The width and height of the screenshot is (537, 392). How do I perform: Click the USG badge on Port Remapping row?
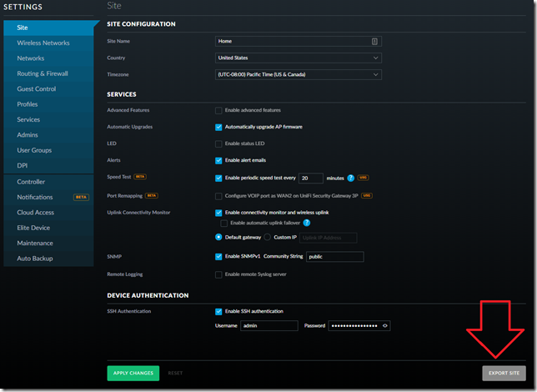tap(367, 196)
